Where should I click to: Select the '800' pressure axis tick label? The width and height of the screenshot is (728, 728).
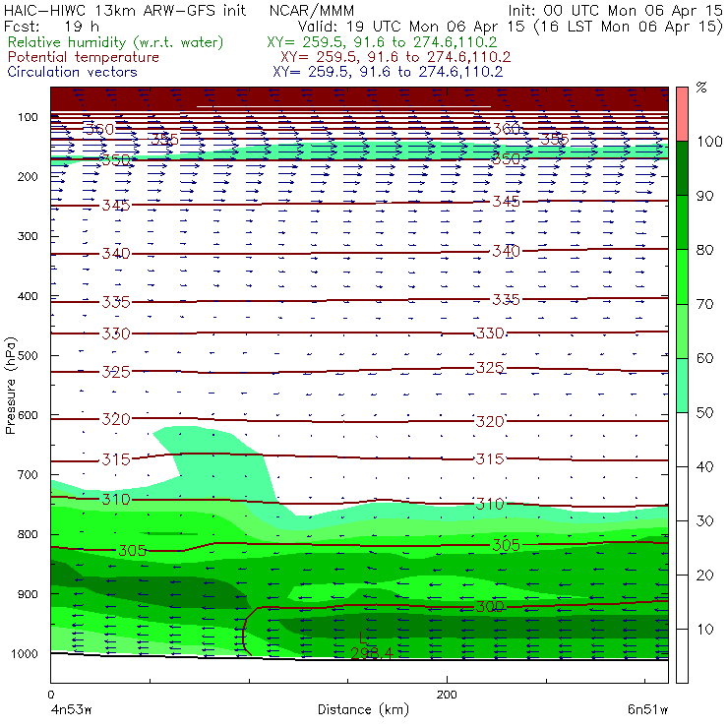pos(28,534)
